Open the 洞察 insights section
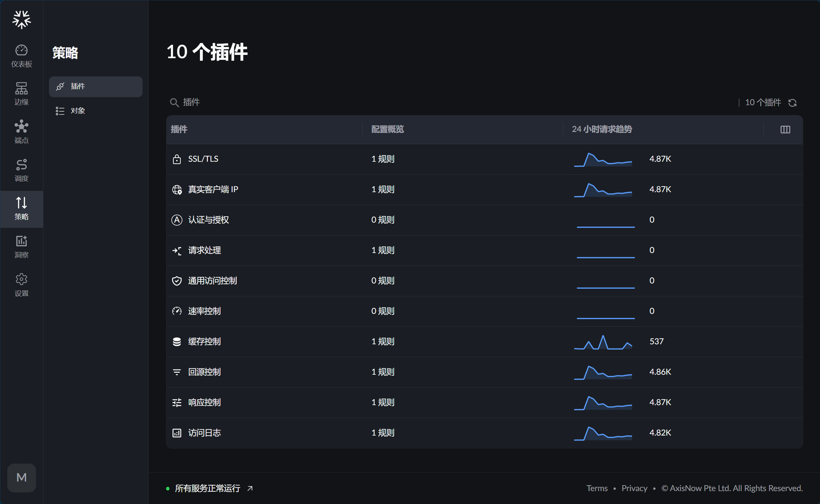Viewport: 820px width, 504px height. pos(22,247)
